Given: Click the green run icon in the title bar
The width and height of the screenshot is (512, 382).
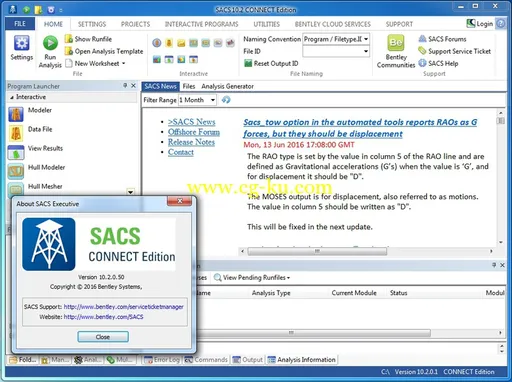Looking at the screenshot, I should click(26, 10).
